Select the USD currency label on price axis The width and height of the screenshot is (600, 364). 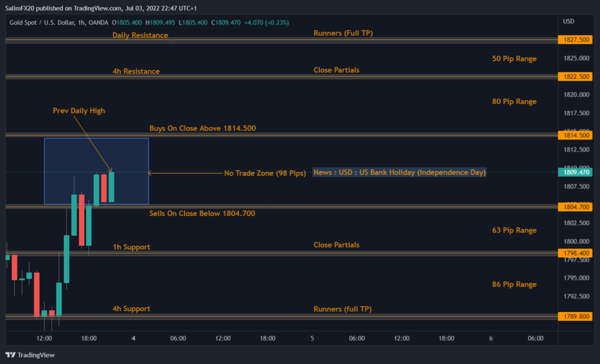tap(568, 22)
